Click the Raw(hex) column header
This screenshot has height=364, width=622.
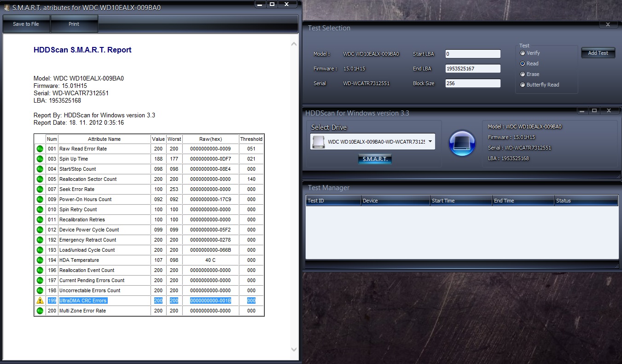tap(210, 139)
